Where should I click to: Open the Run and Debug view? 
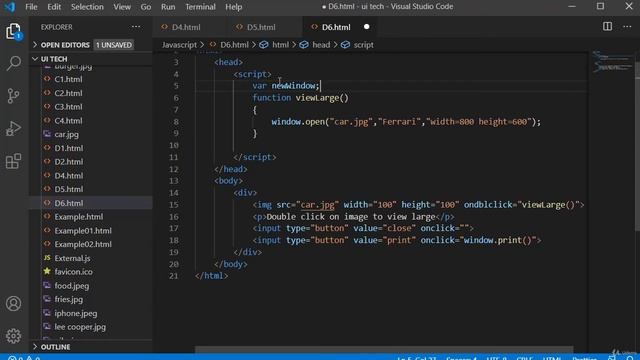(13, 129)
